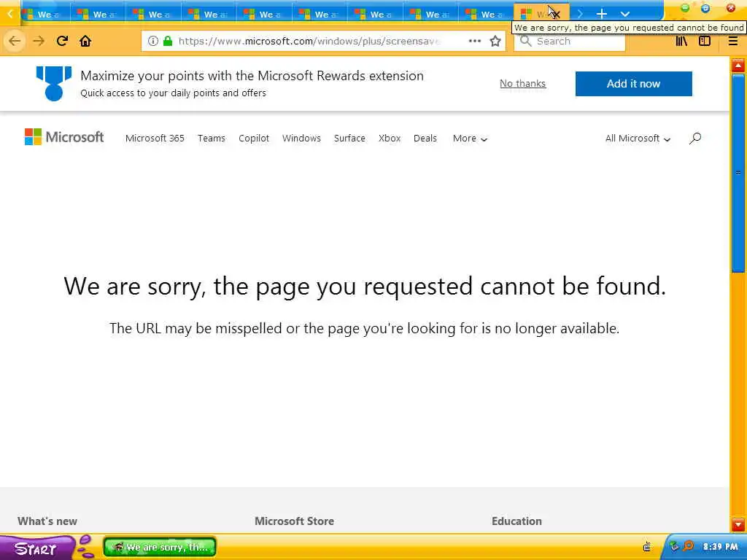Screen dimensions: 747x560
Task: Click the Microsoft Rewards medal icon
Action: pyautogui.click(x=54, y=83)
